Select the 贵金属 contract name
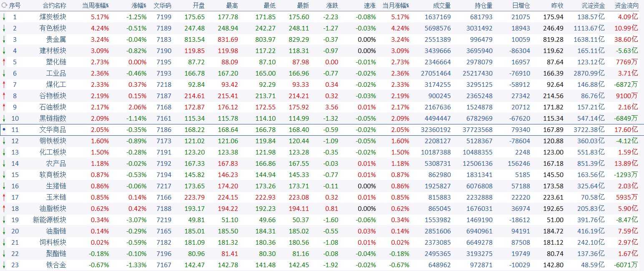The height and width of the screenshot is (271, 644). coord(56,40)
